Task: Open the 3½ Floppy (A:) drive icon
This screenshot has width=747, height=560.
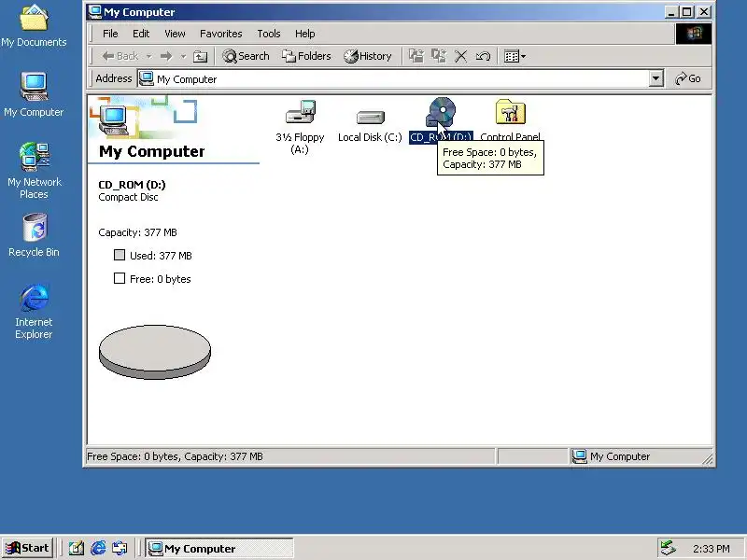Action: tap(300, 113)
